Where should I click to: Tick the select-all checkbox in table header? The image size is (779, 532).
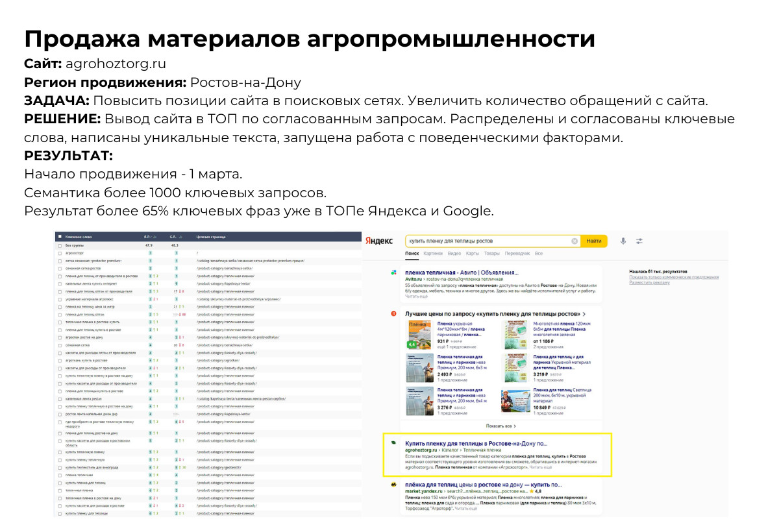point(60,237)
